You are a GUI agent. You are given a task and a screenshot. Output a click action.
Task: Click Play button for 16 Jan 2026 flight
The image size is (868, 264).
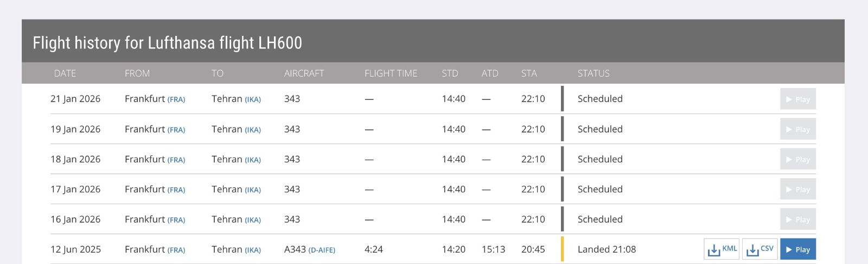point(797,219)
